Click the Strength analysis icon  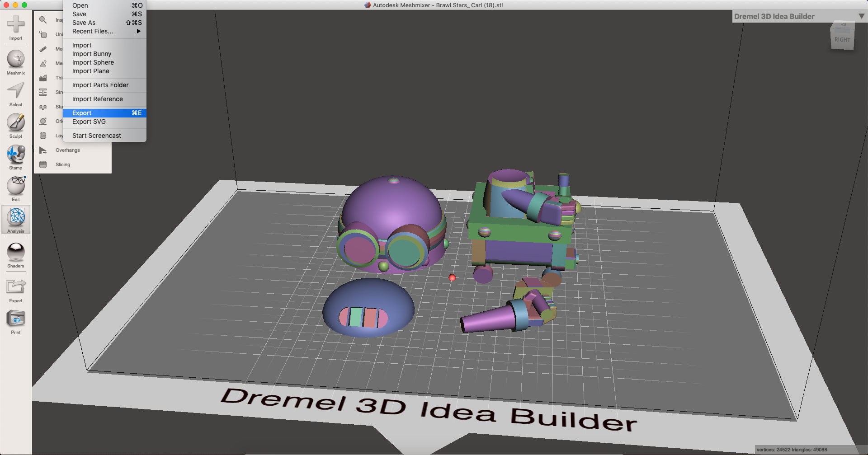pyautogui.click(x=43, y=92)
